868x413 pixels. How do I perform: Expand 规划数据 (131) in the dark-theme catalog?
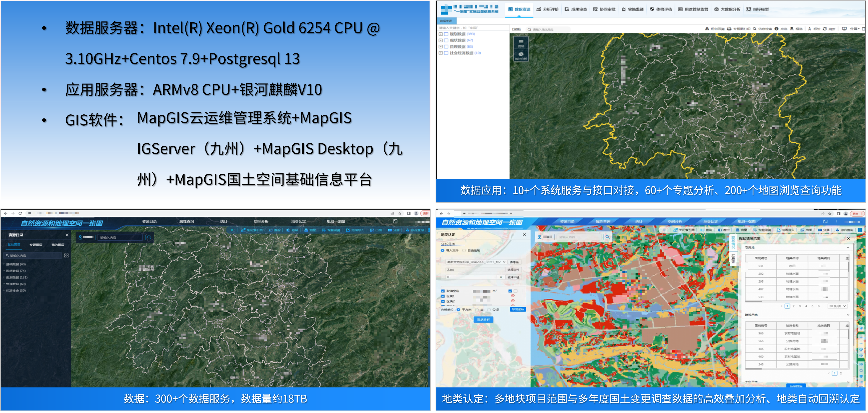coord(4,277)
